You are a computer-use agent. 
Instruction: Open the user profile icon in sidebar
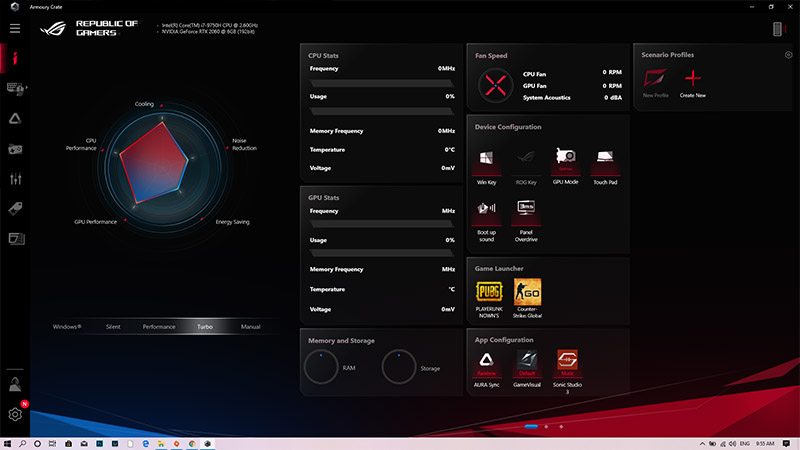[x=16, y=384]
